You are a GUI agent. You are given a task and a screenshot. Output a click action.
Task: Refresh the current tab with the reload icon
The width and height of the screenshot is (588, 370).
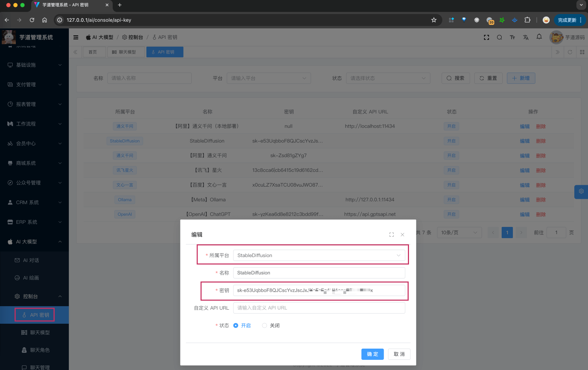coord(570,52)
